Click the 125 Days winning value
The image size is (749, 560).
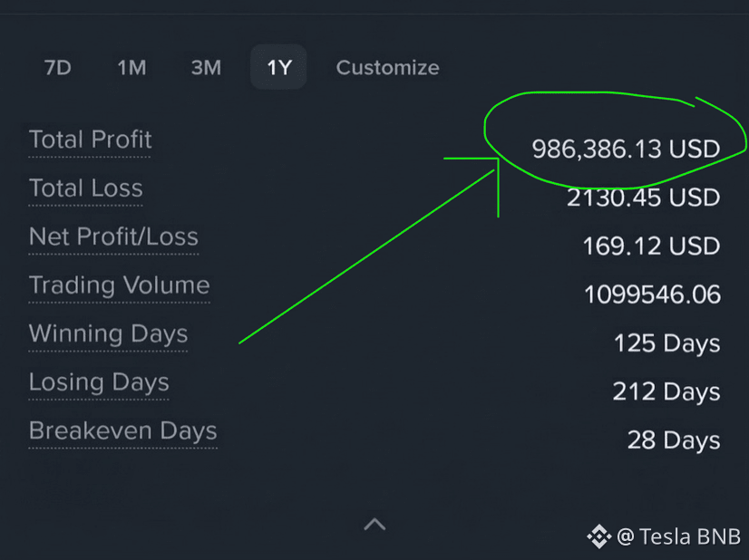pyautogui.click(x=666, y=343)
